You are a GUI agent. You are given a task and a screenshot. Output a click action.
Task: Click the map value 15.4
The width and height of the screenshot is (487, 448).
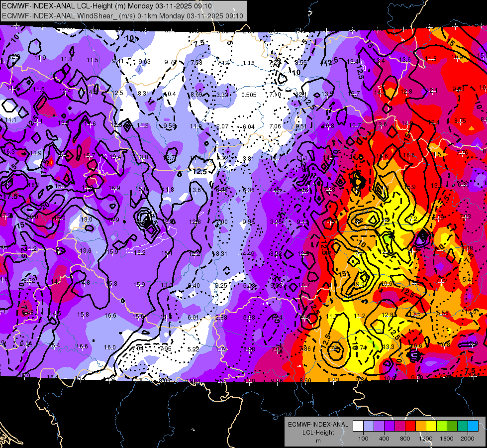pyautogui.click(x=54, y=345)
